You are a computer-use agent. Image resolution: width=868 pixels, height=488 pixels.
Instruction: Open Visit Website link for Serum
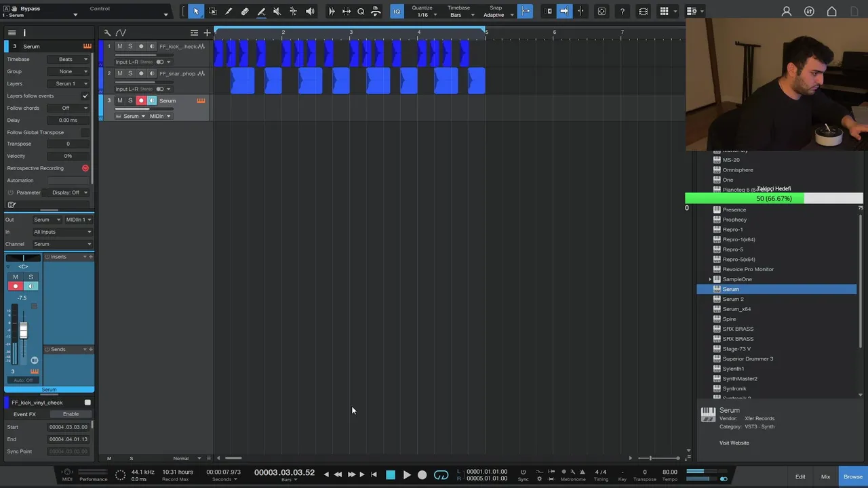[x=734, y=443]
